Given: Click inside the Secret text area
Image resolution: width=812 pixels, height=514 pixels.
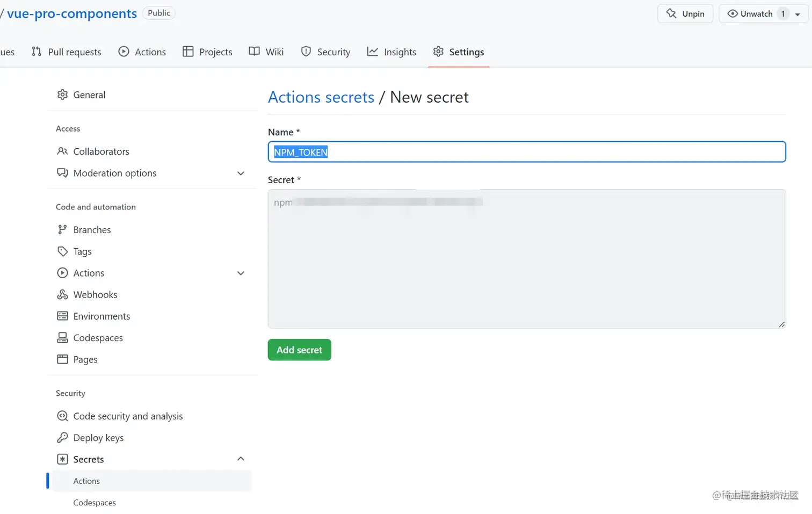Looking at the screenshot, I should point(527,259).
